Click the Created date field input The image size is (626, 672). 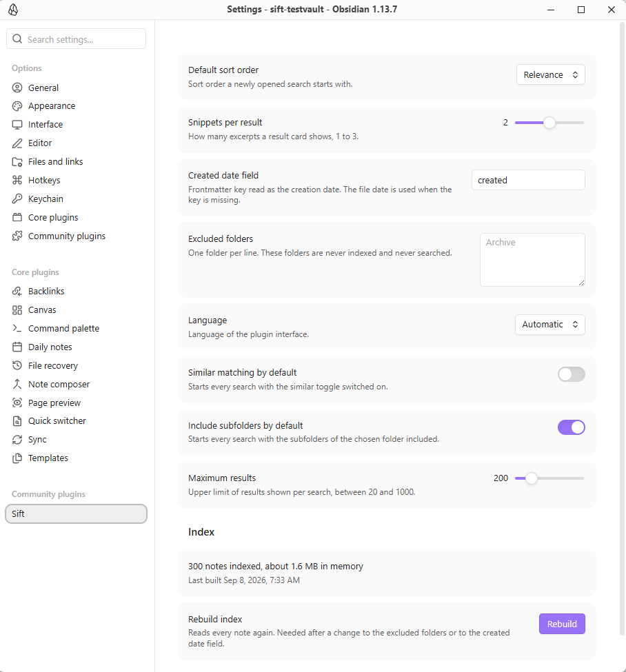click(x=528, y=180)
